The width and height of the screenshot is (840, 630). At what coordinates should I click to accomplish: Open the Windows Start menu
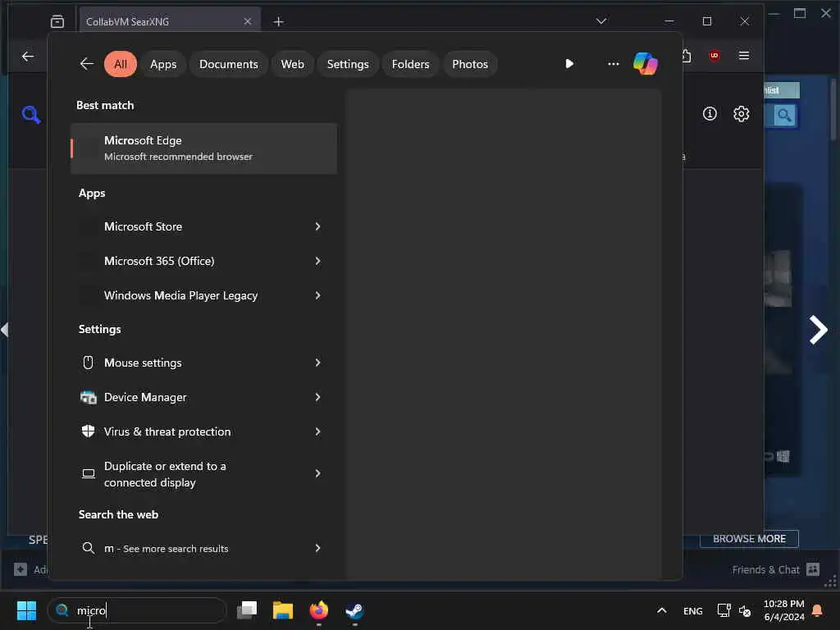26,610
